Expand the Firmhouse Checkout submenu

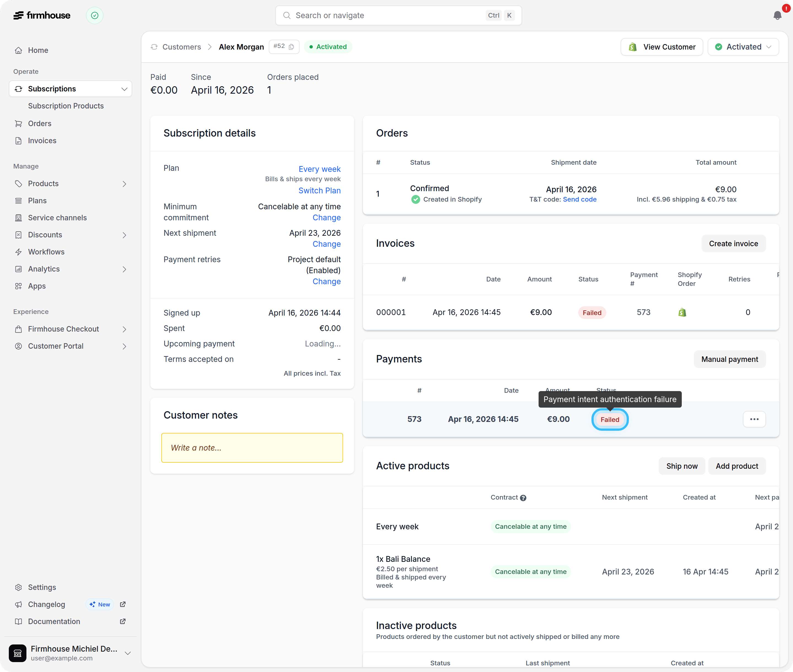coord(124,329)
